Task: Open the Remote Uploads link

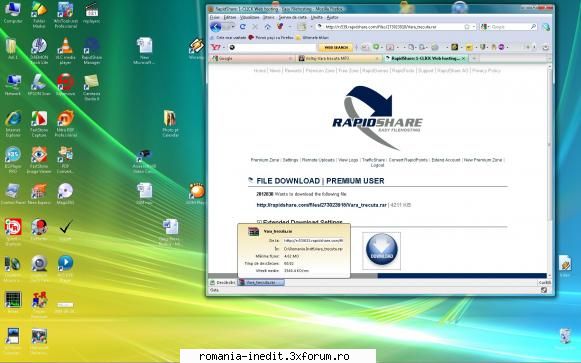Action: pos(318,160)
